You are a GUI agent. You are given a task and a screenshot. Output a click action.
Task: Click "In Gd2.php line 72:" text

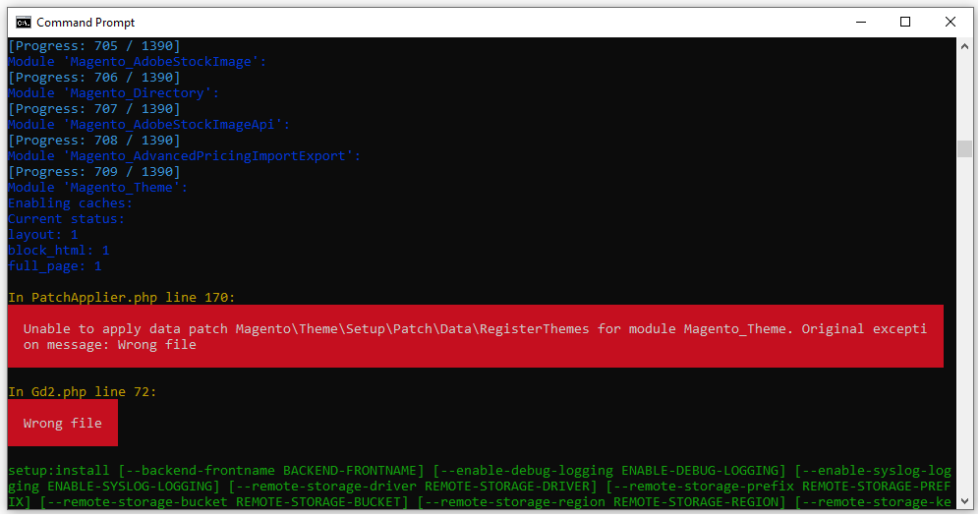tap(82, 392)
